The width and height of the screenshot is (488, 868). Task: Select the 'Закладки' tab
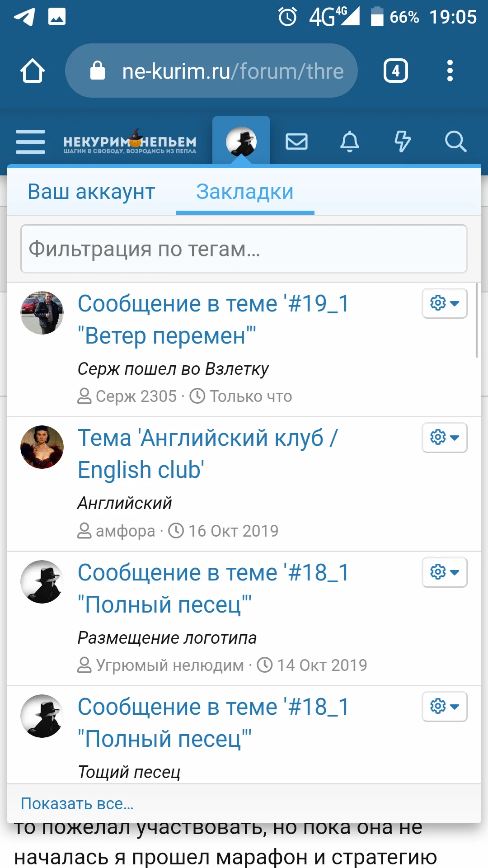244,192
